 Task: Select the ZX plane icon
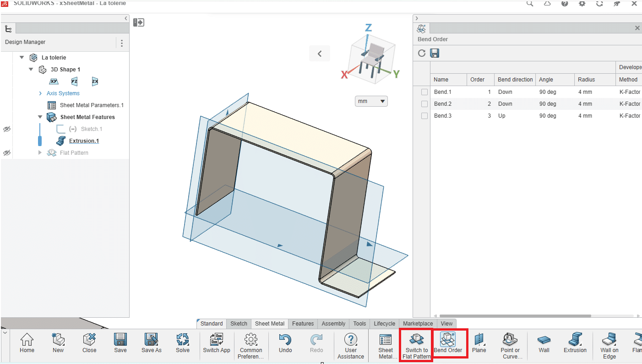coord(95,81)
